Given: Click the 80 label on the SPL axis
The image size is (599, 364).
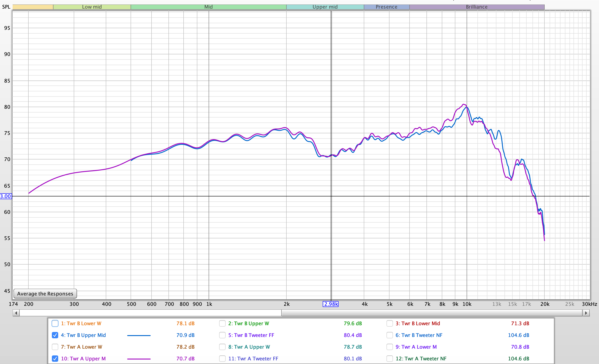Looking at the screenshot, I should point(7,107).
